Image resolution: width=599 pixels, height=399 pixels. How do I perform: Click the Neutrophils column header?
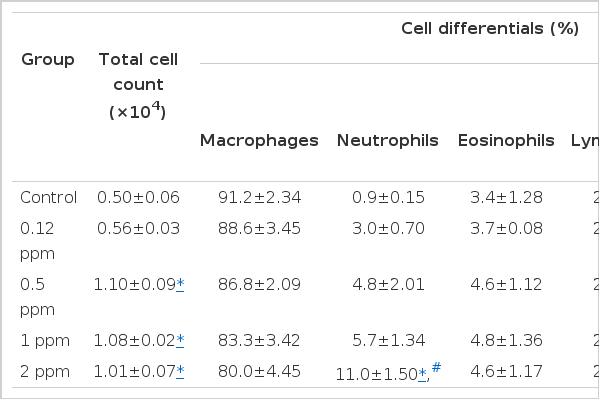click(387, 140)
